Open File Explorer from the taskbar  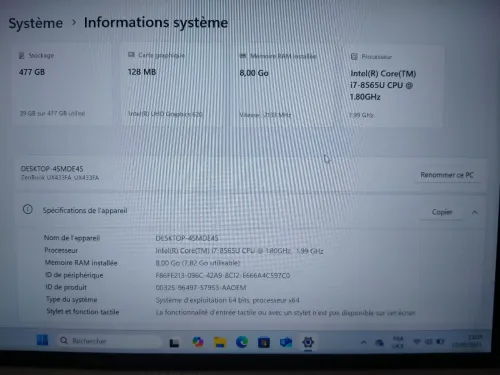click(220, 342)
